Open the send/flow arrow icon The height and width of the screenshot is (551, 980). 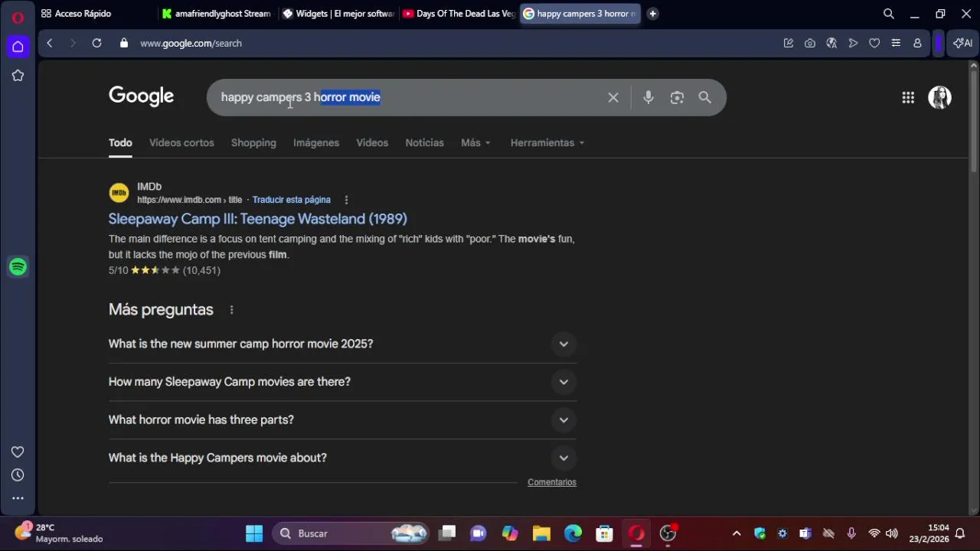coord(853,44)
